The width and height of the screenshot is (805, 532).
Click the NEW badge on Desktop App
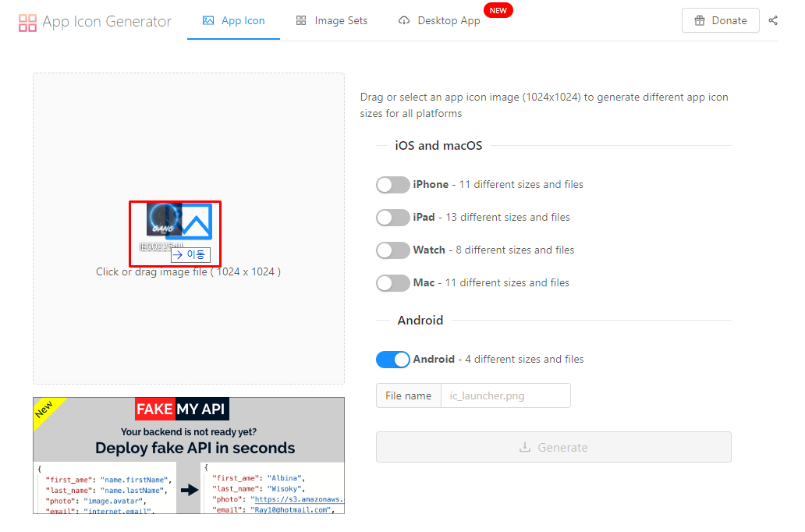498,10
